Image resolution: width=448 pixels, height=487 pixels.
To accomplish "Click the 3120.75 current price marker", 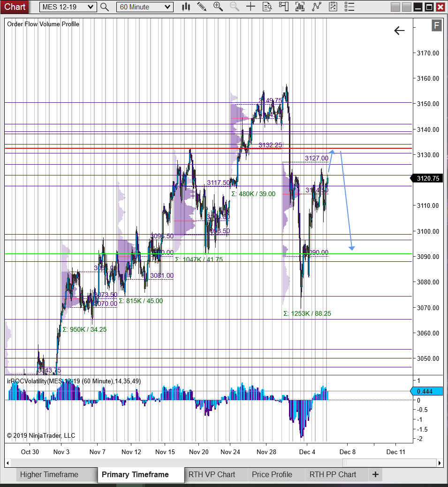I will (427, 178).
